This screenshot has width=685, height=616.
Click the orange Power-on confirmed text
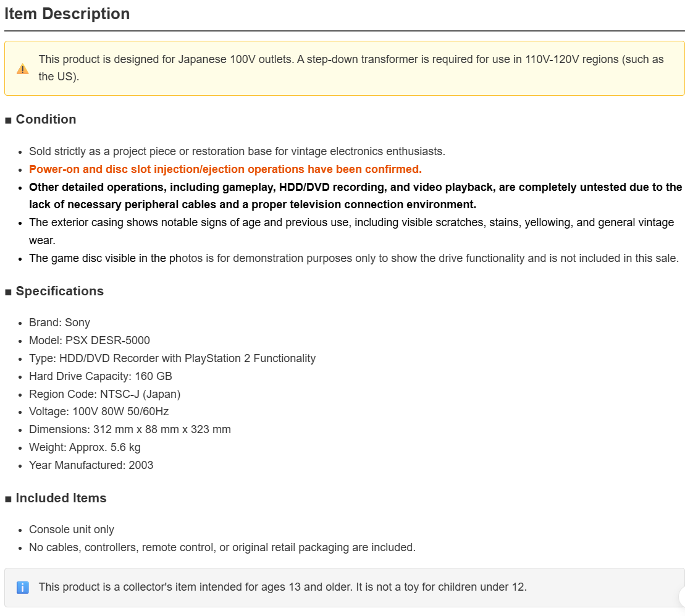pyautogui.click(x=225, y=169)
